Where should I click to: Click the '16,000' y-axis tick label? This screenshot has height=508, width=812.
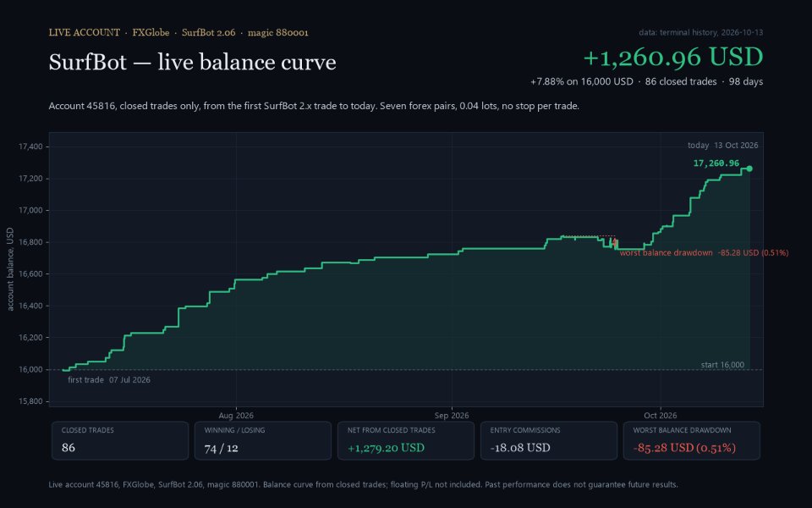pos(30,370)
